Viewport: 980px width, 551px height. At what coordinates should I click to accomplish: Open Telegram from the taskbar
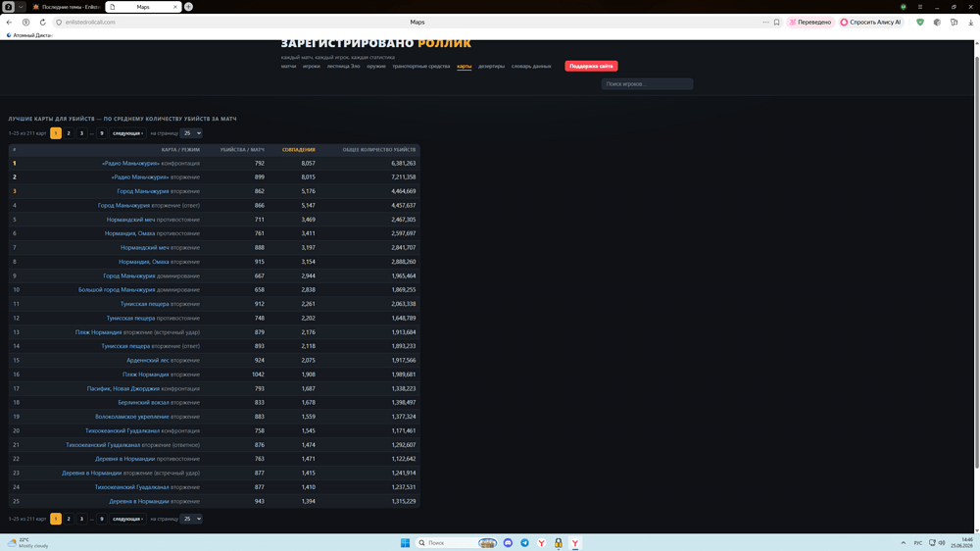tap(524, 543)
